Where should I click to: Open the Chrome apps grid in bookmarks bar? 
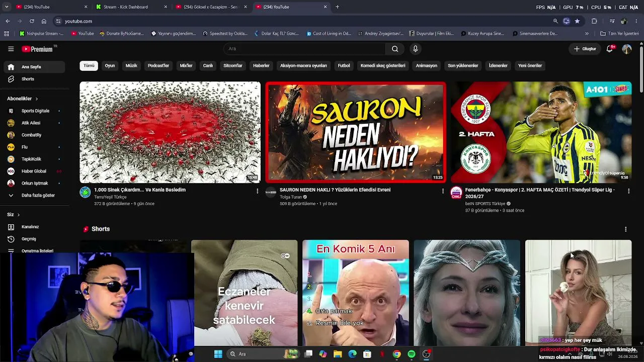pos(7,34)
